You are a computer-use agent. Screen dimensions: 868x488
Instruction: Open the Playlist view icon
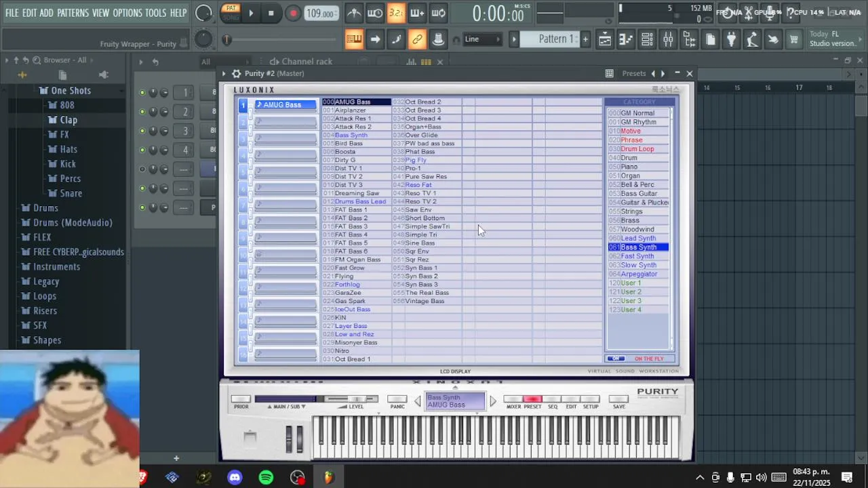(604, 39)
